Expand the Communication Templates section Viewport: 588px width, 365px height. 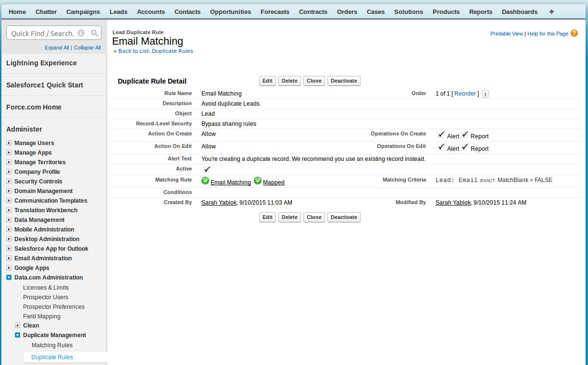[9, 201]
